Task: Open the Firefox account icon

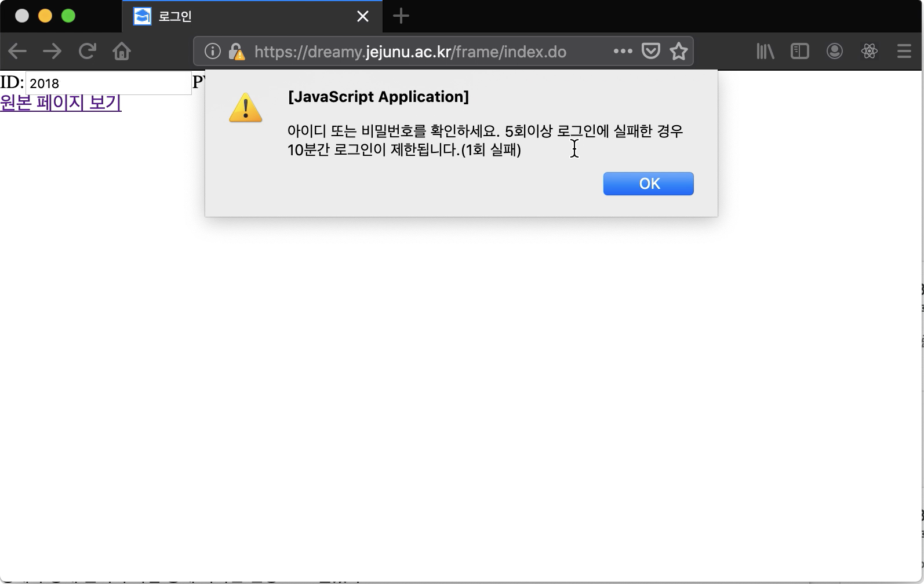Action: coord(835,52)
